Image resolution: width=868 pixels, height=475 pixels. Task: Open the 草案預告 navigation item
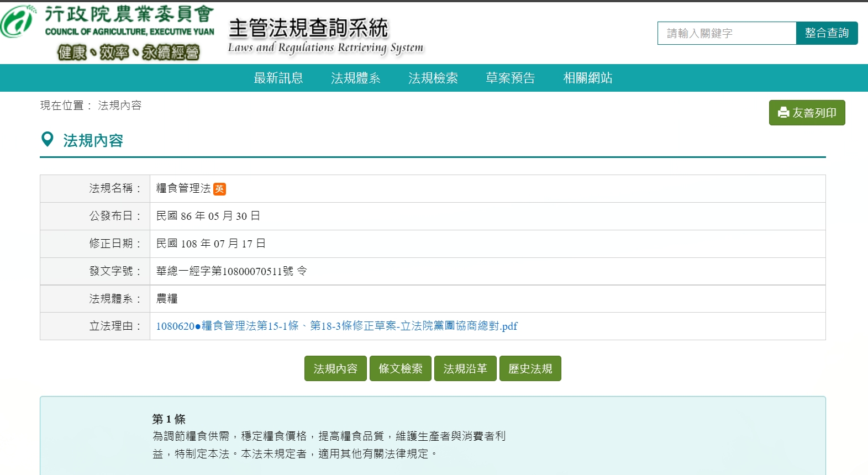pos(510,78)
